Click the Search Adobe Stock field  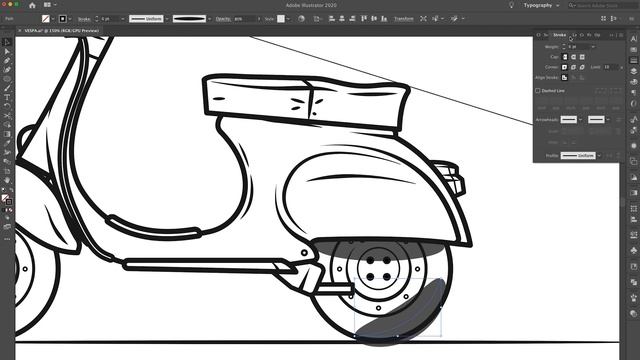tap(602, 5)
